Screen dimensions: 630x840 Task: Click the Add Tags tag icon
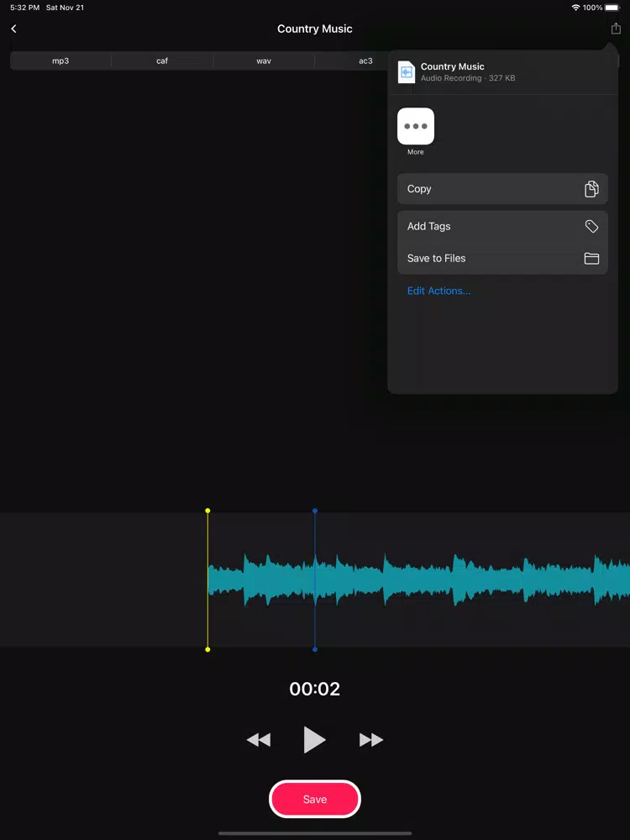(x=591, y=226)
